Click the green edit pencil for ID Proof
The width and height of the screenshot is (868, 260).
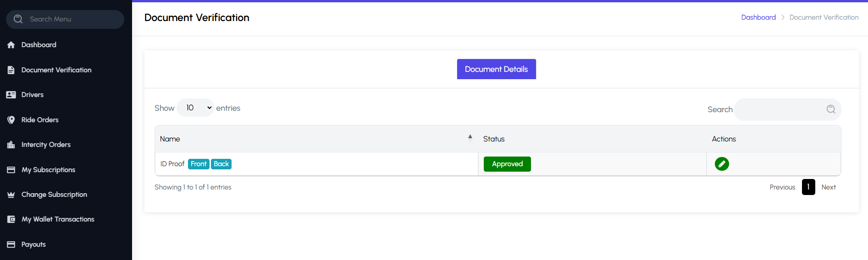pos(721,164)
